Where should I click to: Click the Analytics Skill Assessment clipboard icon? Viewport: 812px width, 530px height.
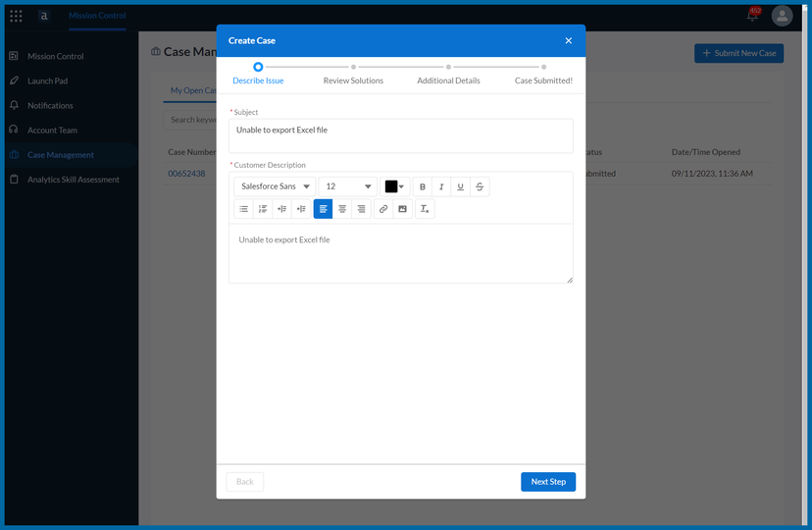coord(14,180)
